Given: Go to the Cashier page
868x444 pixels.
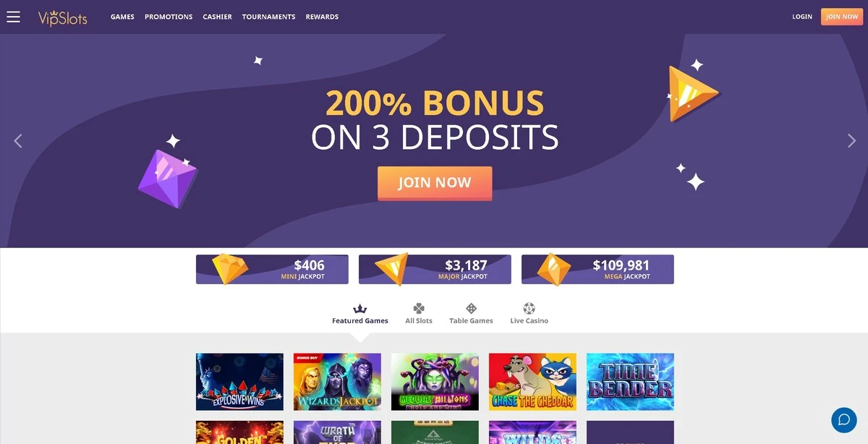Looking at the screenshot, I should pos(217,17).
